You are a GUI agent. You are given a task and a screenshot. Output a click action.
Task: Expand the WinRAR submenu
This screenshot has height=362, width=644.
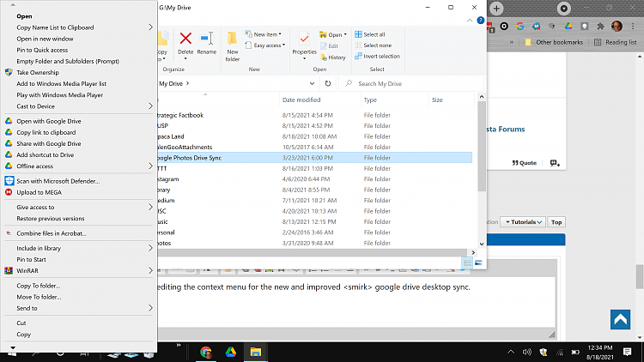pos(150,271)
